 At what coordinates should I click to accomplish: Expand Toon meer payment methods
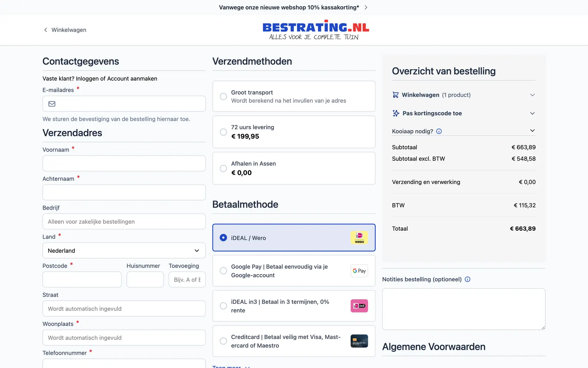(231, 367)
